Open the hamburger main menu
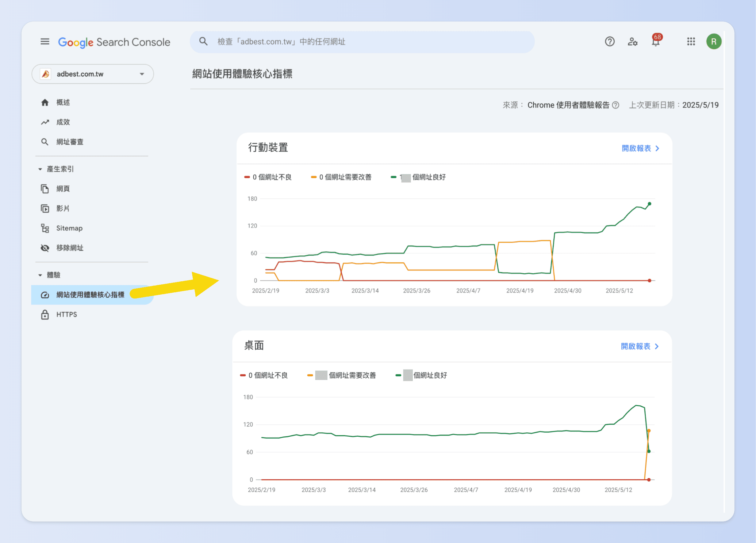 45,42
